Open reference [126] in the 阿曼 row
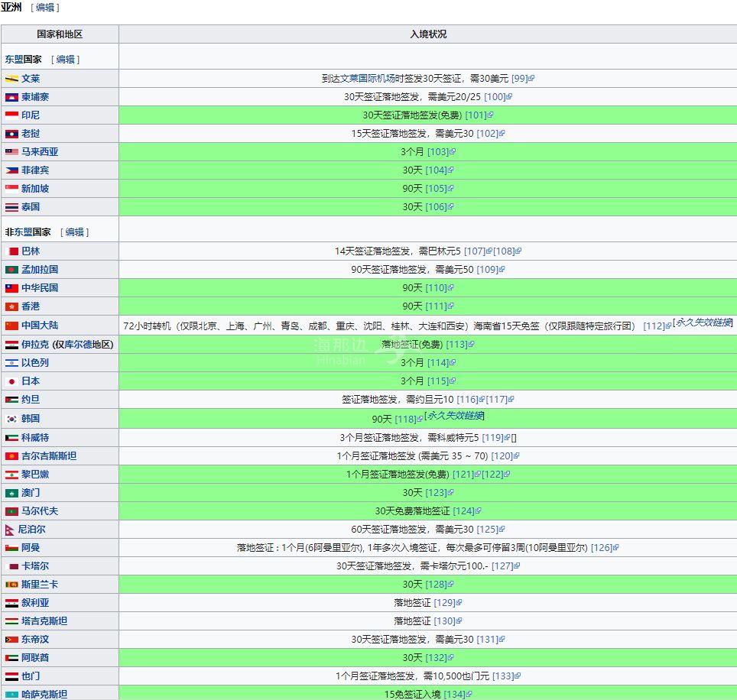Image resolution: width=737 pixels, height=700 pixels. 602,548
